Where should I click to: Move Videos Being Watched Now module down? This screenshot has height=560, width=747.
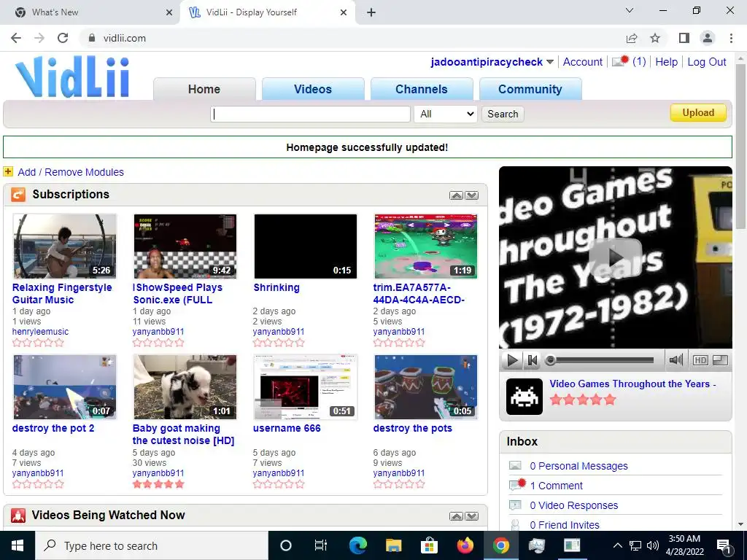point(472,516)
